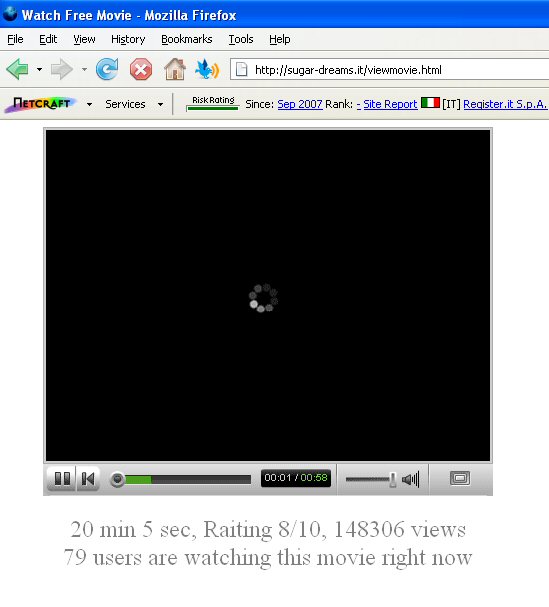Mute video with the speaker icon

(x=410, y=480)
